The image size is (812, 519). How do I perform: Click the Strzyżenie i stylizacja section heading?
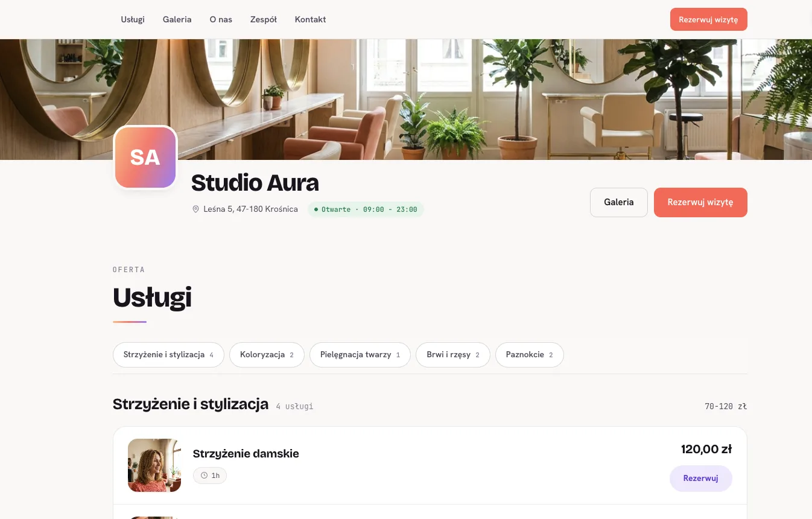click(x=191, y=404)
